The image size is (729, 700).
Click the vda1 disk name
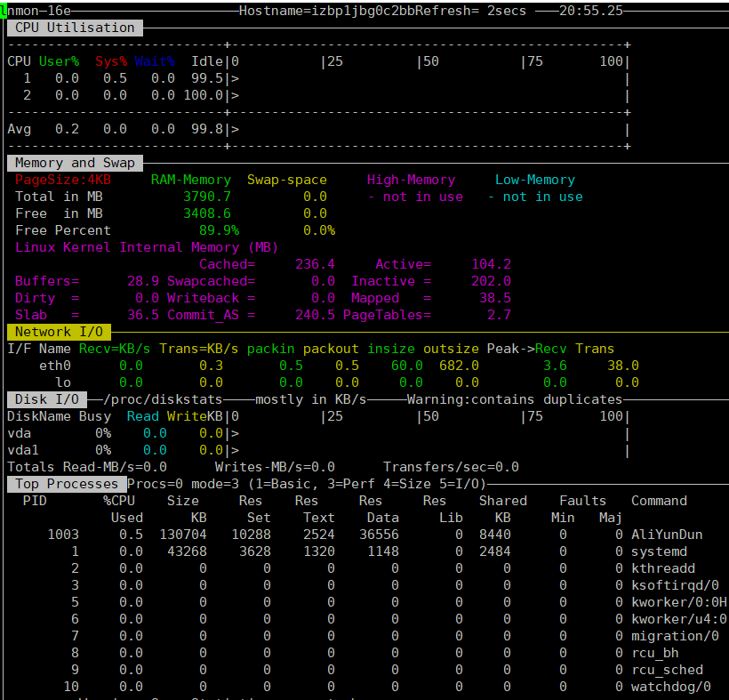[23, 450]
